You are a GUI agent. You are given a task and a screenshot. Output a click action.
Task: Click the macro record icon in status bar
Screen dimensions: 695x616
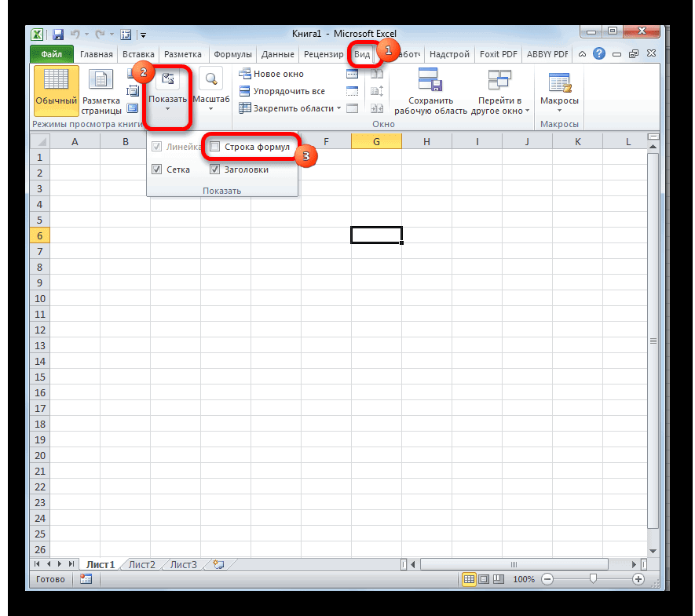point(86,579)
